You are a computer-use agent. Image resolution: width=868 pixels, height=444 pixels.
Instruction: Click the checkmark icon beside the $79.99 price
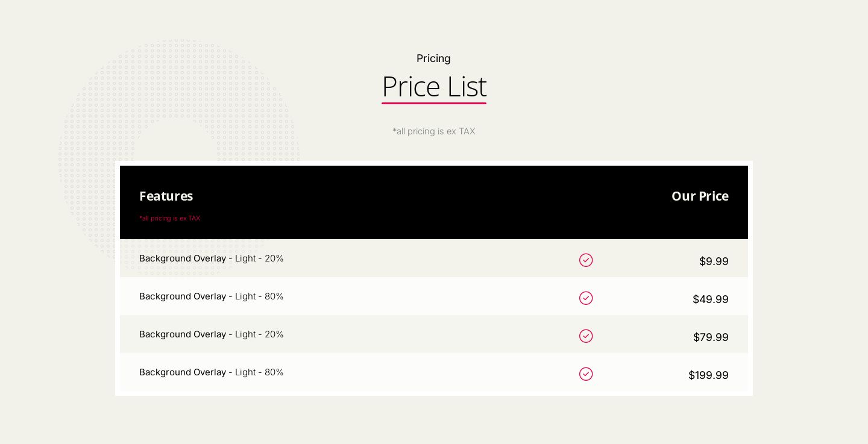click(586, 336)
